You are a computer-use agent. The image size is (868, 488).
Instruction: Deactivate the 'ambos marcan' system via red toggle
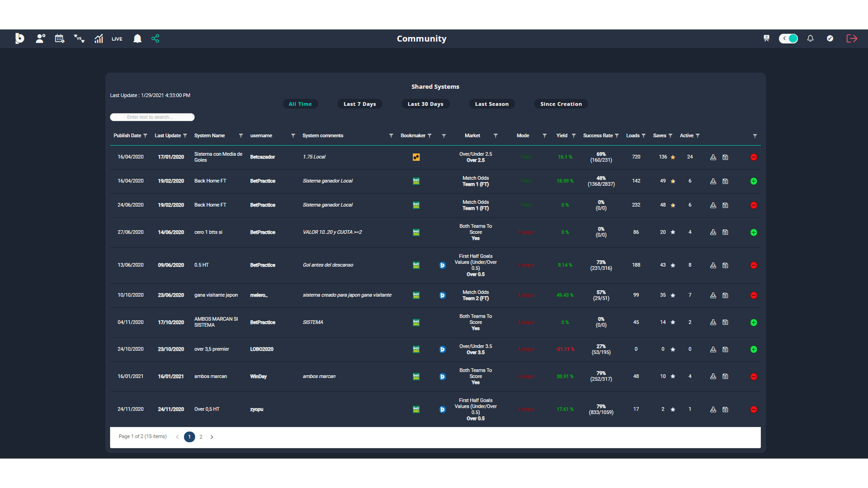[x=754, y=377]
